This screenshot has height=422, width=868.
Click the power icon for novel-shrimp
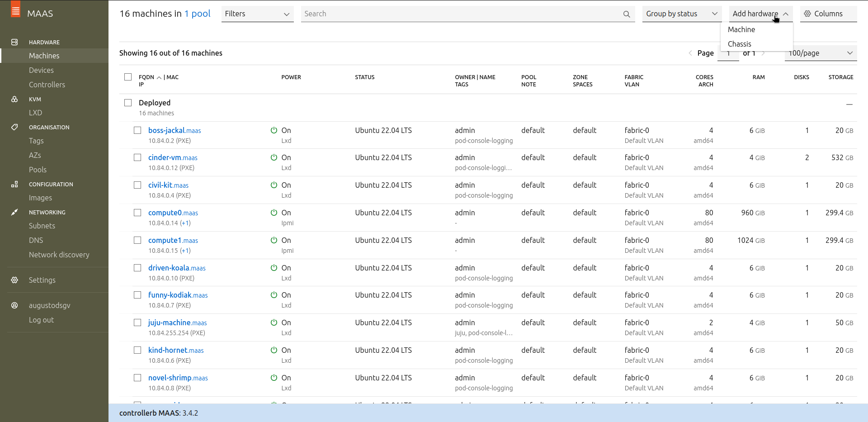coord(274,378)
